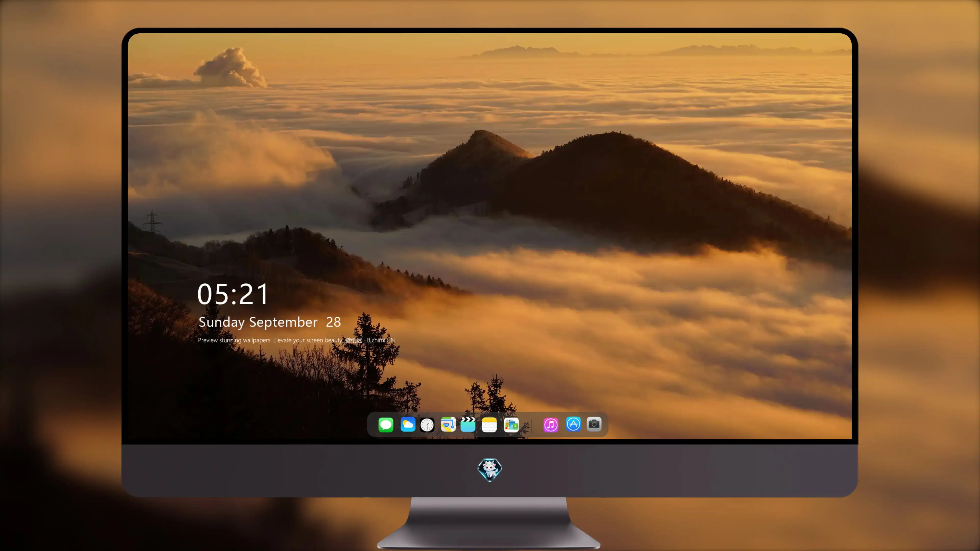Open the Camera app in the dock
The width and height of the screenshot is (980, 551).
coord(594,424)
